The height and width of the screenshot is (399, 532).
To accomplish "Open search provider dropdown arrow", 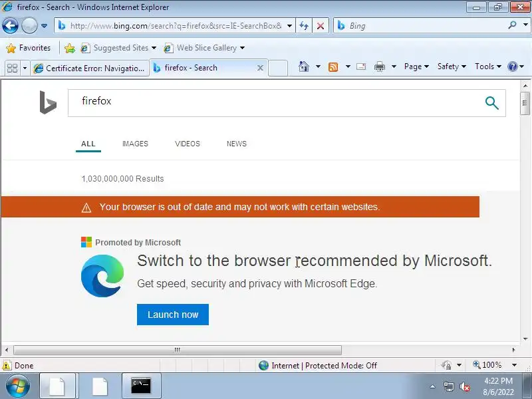I will click(x=525, y=25).
